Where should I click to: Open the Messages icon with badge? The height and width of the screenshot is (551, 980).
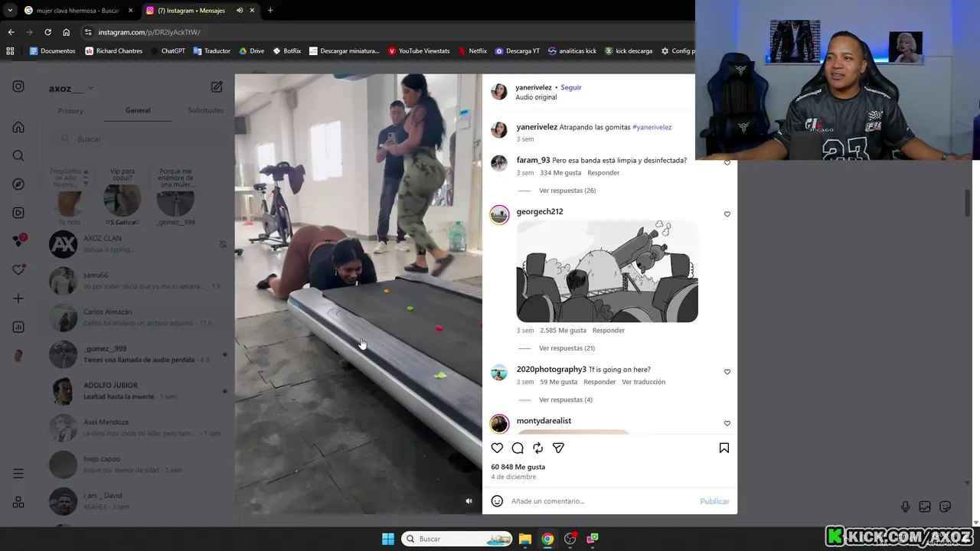click(x=19, y=241)
